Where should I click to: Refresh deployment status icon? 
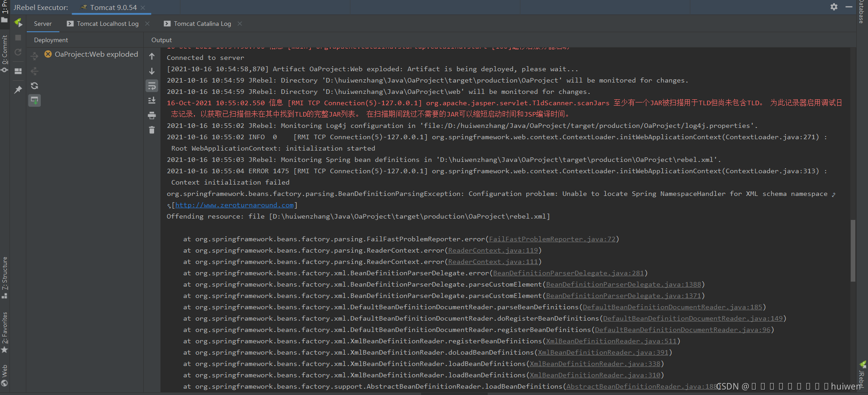coord(34,86)
